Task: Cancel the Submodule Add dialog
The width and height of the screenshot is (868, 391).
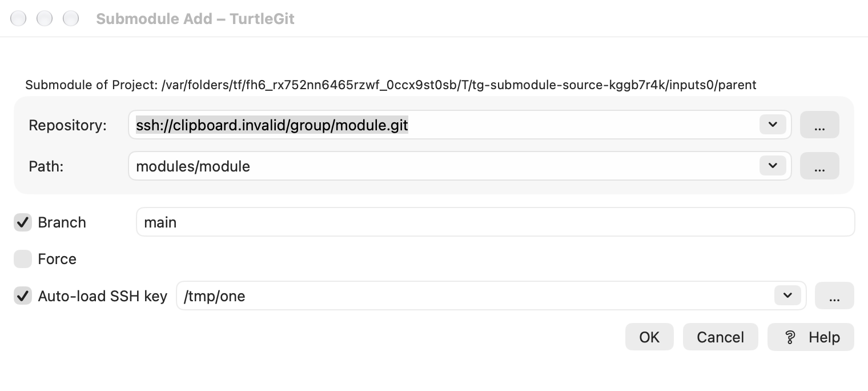Action: (x=720, y=337)
